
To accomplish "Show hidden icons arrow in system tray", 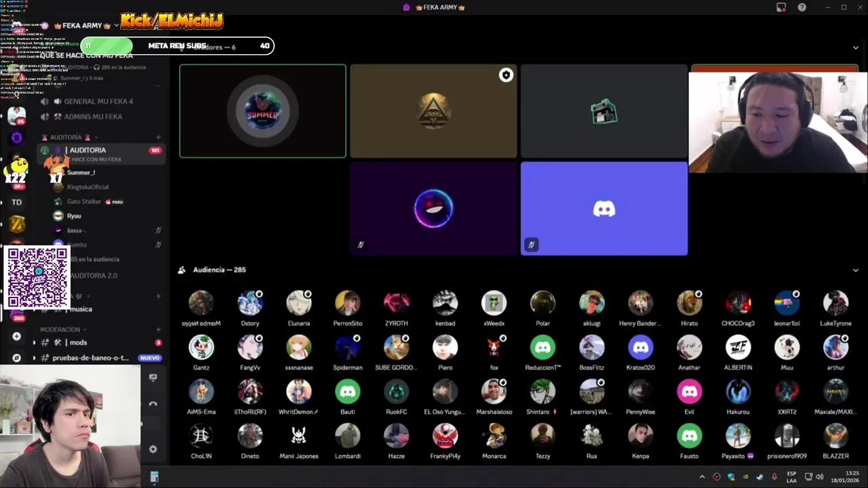I will coord(702,477).
